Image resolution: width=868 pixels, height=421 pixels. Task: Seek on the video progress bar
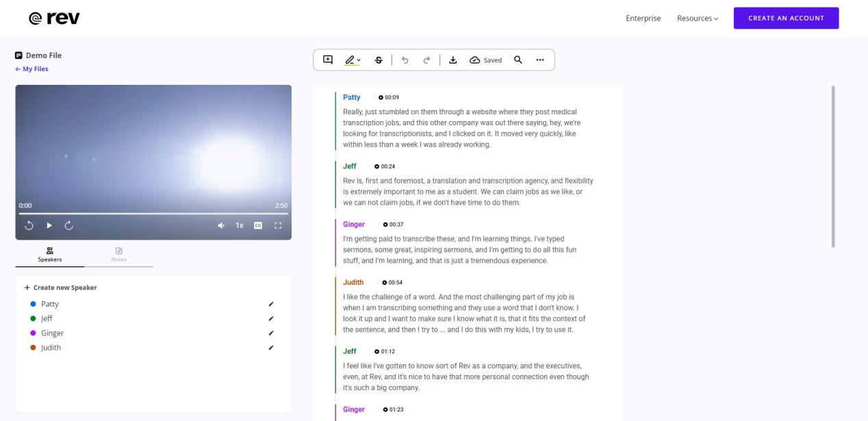pos(153,214)
